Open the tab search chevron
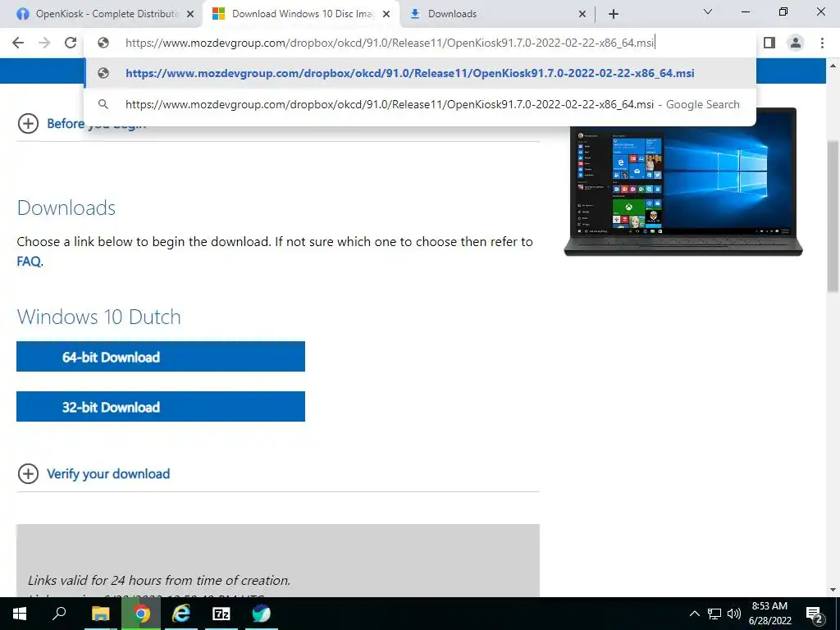Screen dimensions: 840x630 pos(708,11)
